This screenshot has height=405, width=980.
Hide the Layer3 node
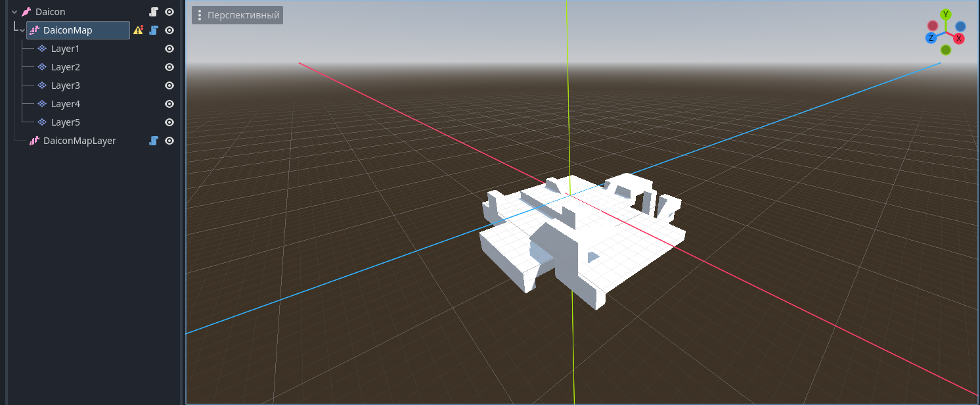coord(169,85)
